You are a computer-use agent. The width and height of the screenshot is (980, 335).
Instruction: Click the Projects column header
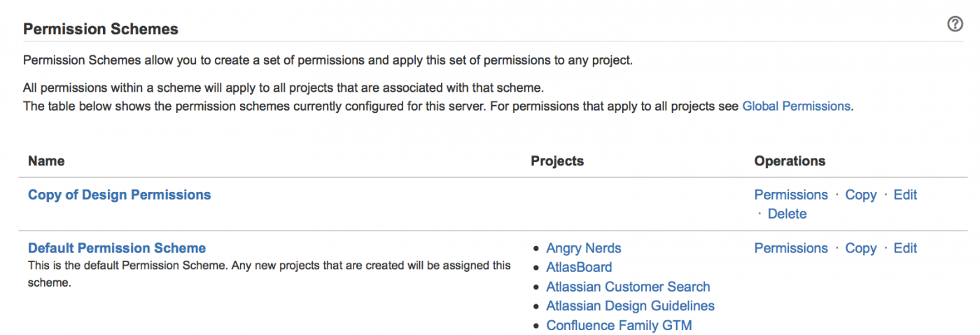[557, 161]
